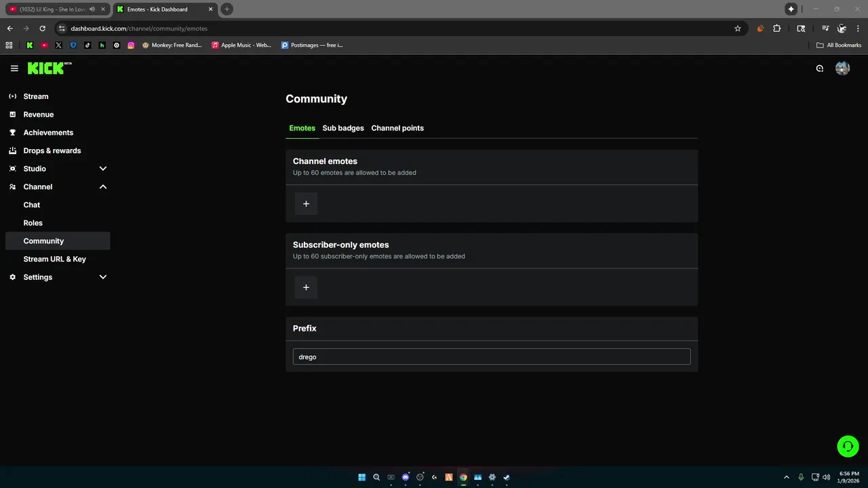Open the TikTok bookmark icon
This screenshot has width=868, height=488.
tap(87, 45)
